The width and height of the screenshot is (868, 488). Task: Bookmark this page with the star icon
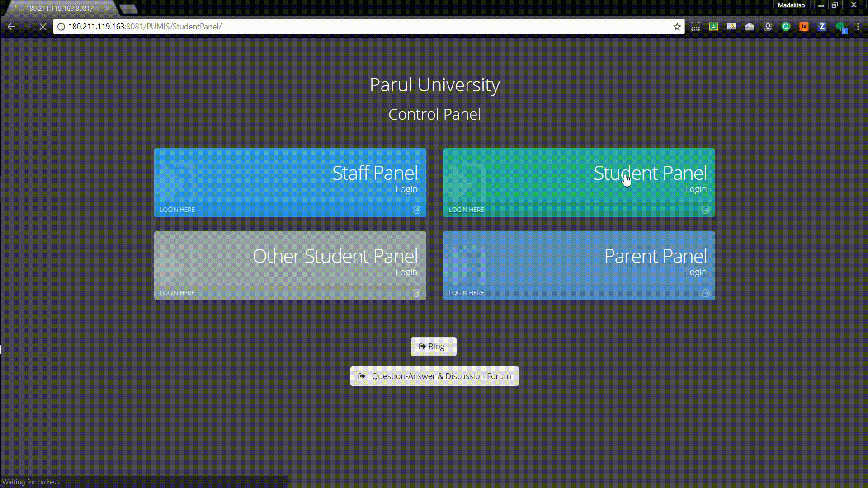click(676, 27)
